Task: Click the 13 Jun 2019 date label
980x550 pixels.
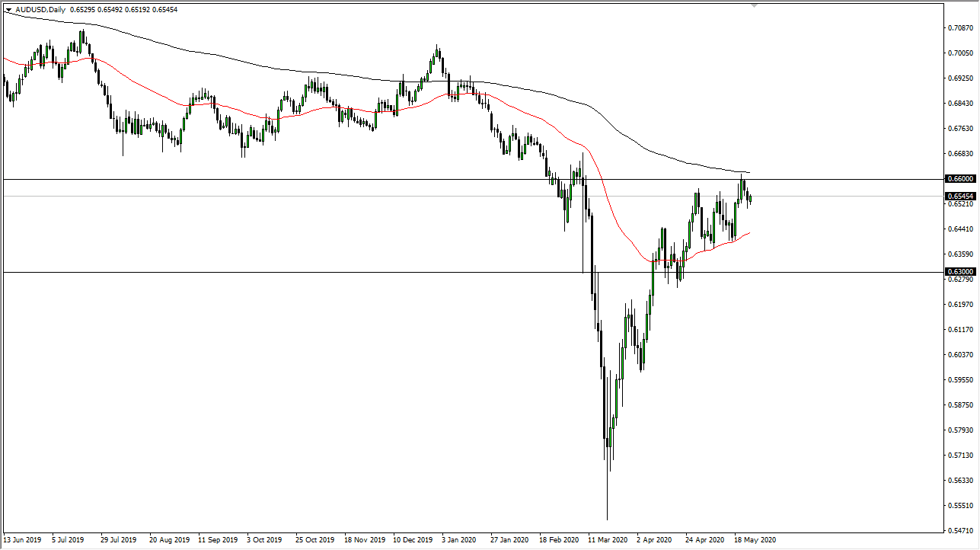Action: tap(23, 538)
